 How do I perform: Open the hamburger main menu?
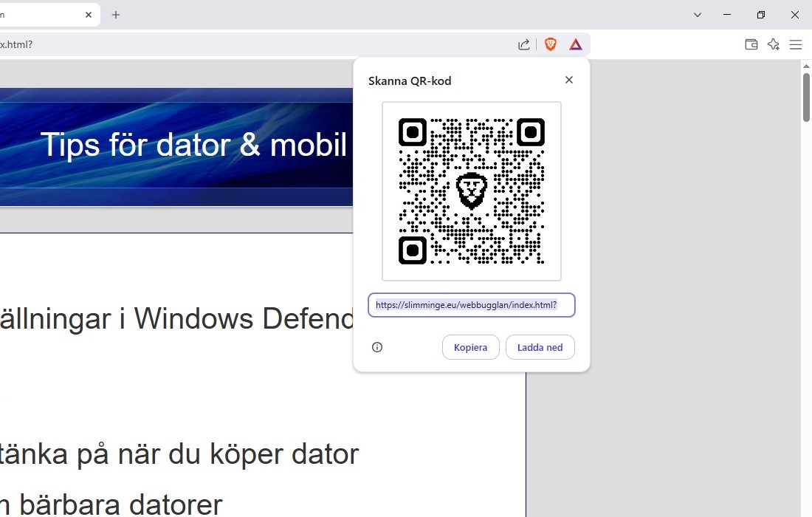(x=796, y=44)
